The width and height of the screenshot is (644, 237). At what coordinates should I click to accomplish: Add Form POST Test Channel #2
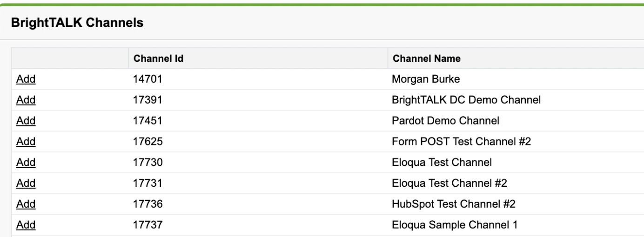tap(26, 142)
